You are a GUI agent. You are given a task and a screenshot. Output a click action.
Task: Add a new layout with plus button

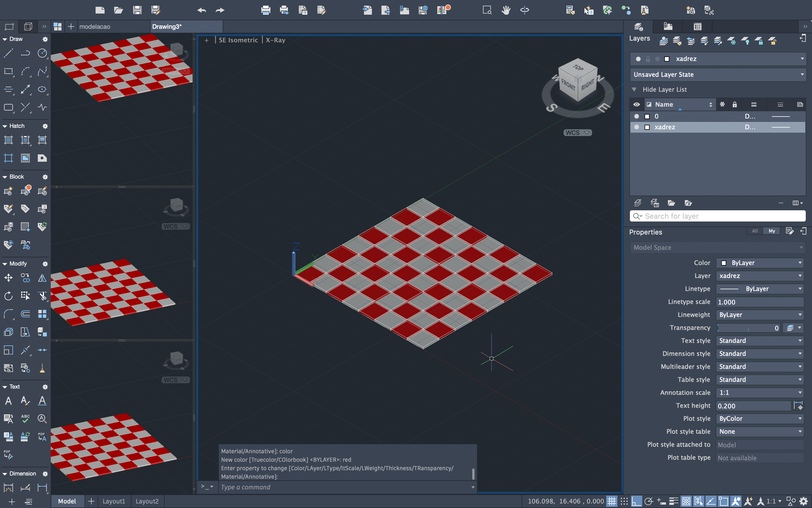(x=91, y=501)
